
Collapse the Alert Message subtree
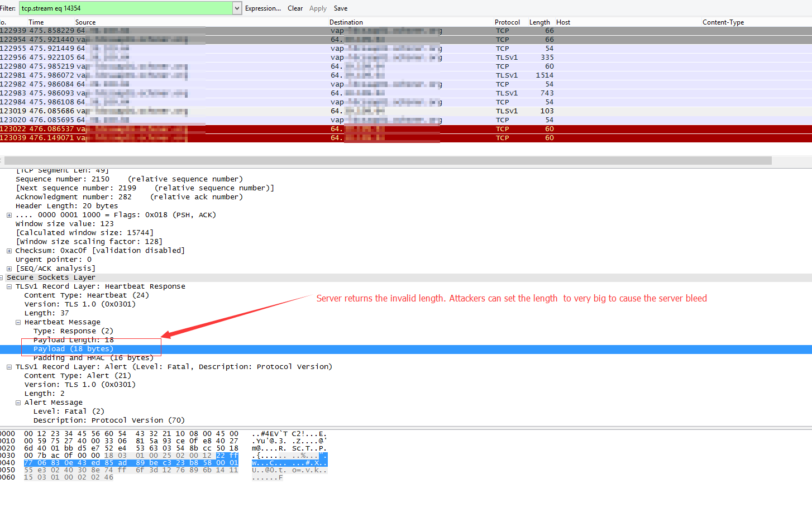click(17, 402)
